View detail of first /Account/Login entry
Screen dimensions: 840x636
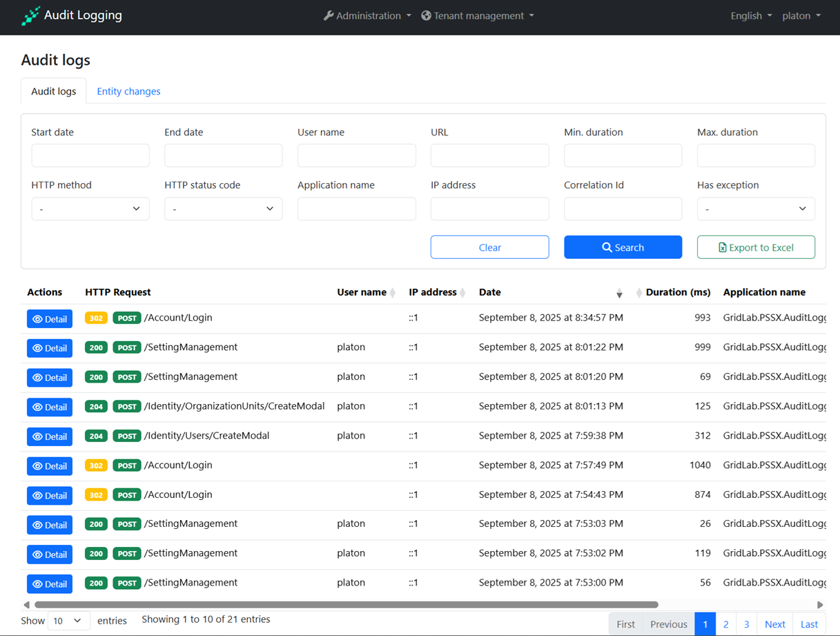tap(50, 319)
